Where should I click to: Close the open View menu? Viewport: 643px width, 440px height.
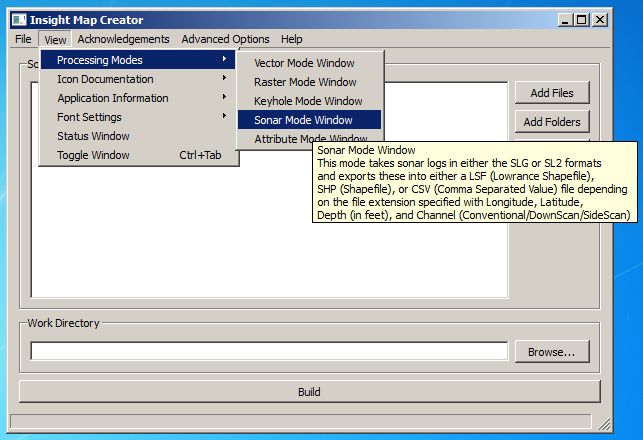click(56, 39)
